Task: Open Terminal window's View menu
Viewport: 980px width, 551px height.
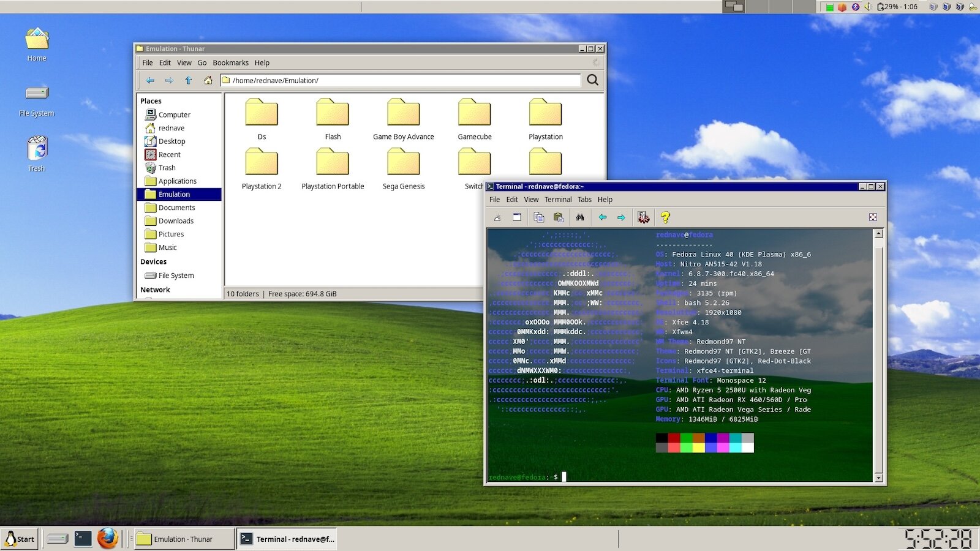Action: pyautogui.click(x=532, y=200)
